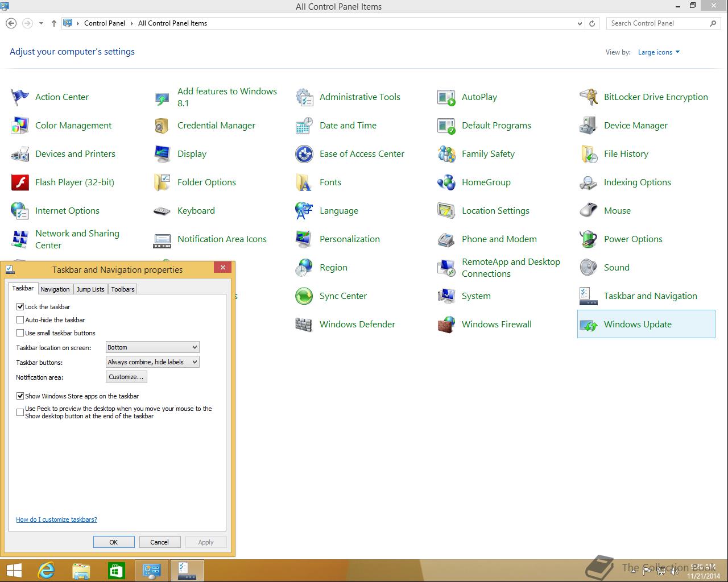The width and height of the screenshot is (728, 582).
Task: Click Cancel in Taskbar properties
Action: tap(160, 542)
